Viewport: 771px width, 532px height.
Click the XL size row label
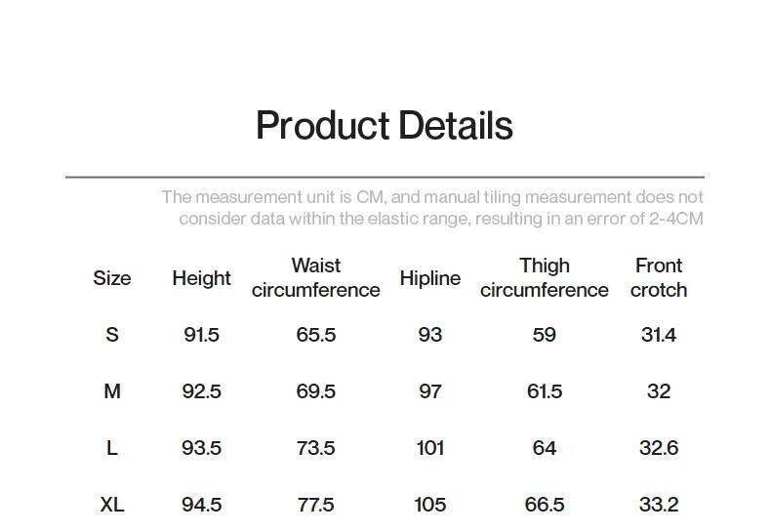(112, 505)
